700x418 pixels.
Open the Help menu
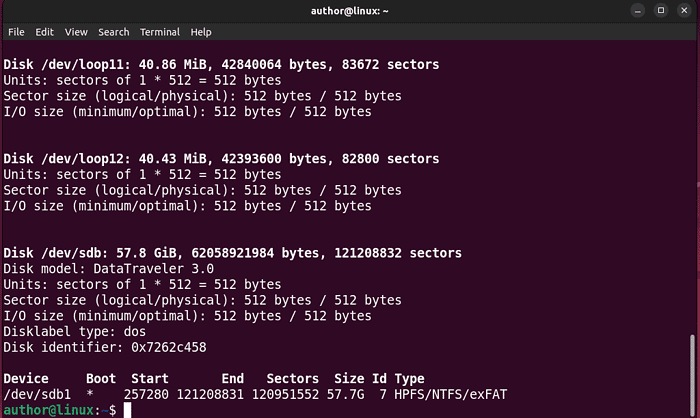201,32
